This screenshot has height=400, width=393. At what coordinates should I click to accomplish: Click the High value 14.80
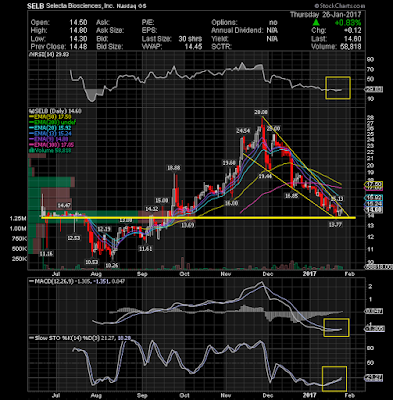pyautogui.click(x=78, y=30)
